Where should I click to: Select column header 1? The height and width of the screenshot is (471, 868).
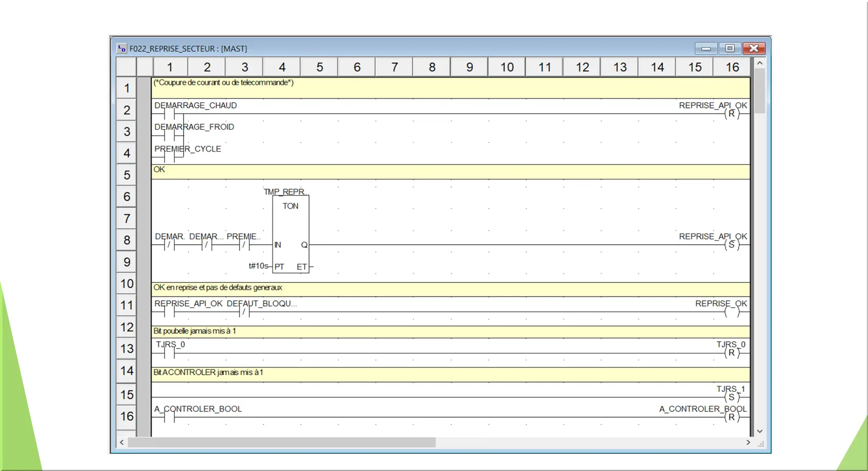click(x=170, y=67)
